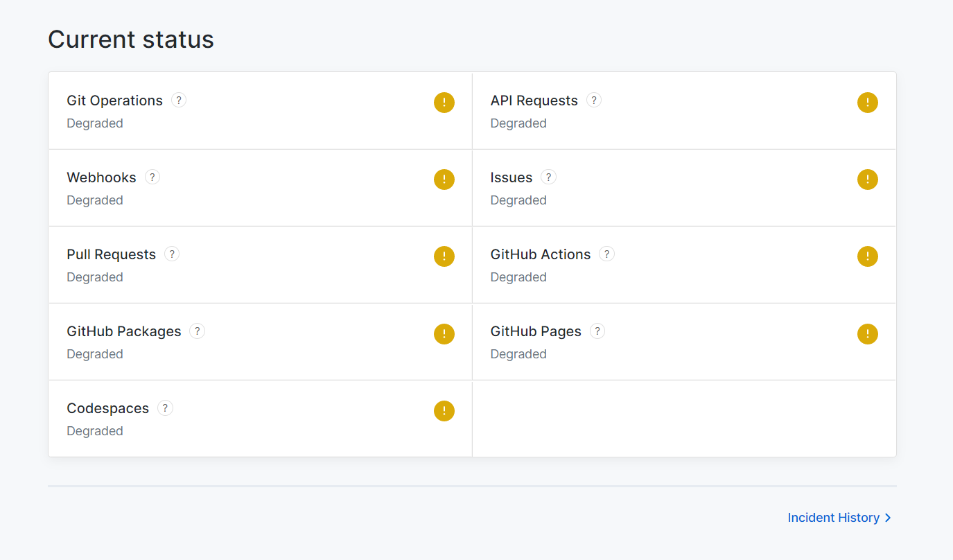
Task: Select Degraded text under GitHub Packages
Action: 95,354
